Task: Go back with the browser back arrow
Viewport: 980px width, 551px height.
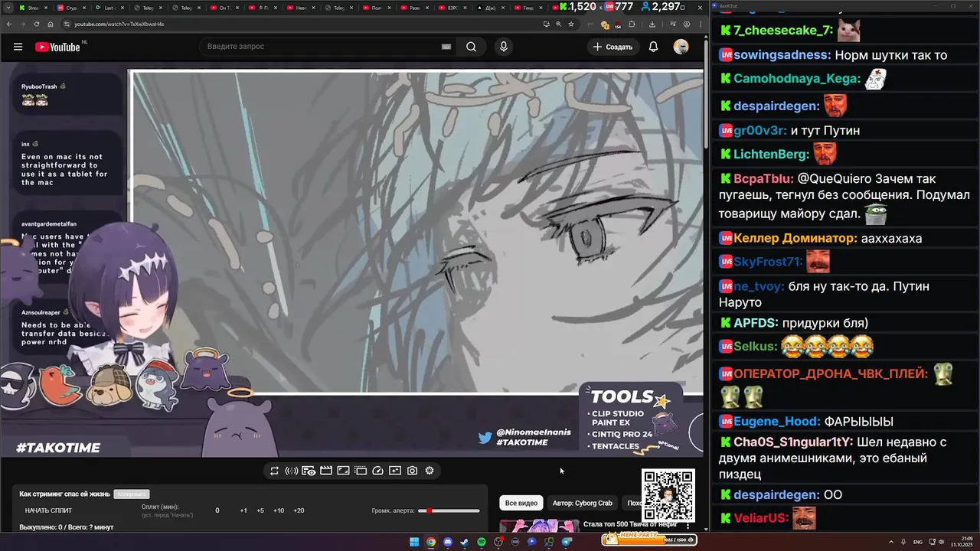Action: (x=9, y=24)
